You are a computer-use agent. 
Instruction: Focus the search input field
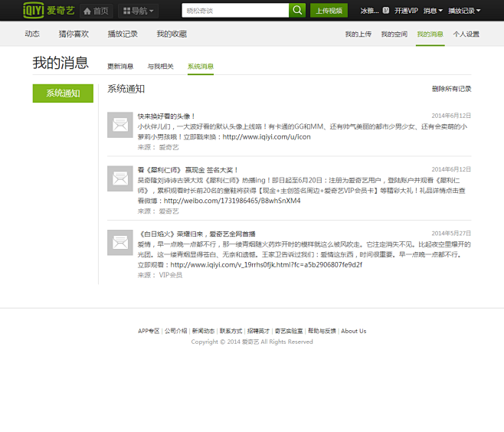tap(235, 11)
